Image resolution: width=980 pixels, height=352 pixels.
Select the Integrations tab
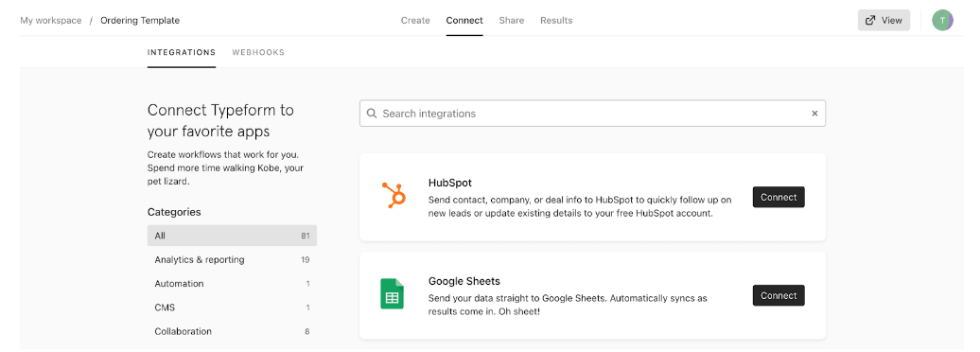point(182,53)
